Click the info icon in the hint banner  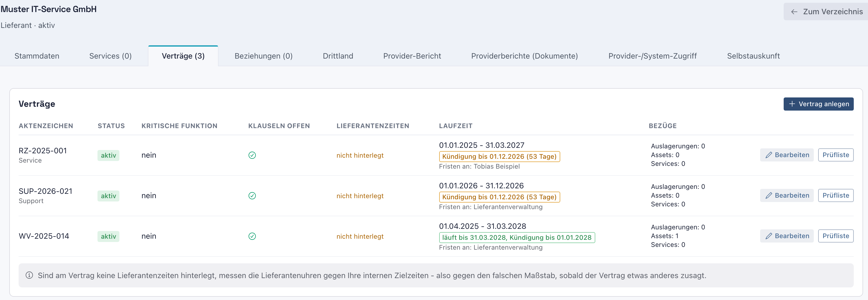(29, 275)
